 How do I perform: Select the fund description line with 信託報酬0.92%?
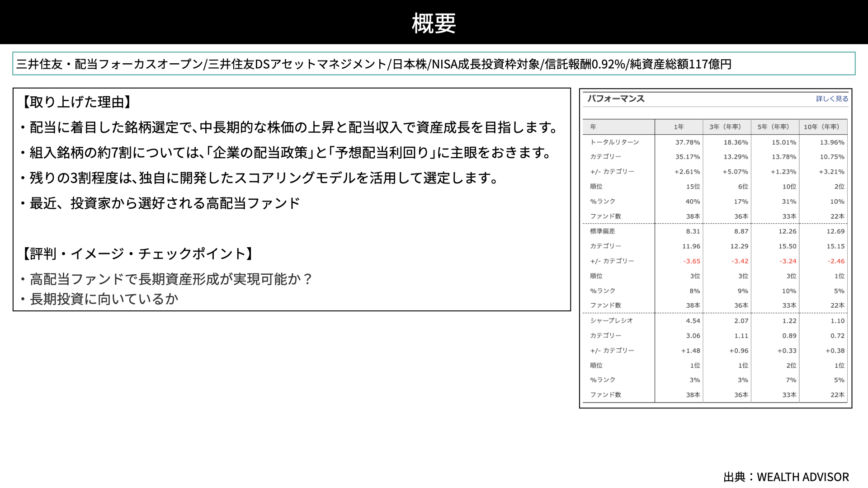click(x=374, y=64)
